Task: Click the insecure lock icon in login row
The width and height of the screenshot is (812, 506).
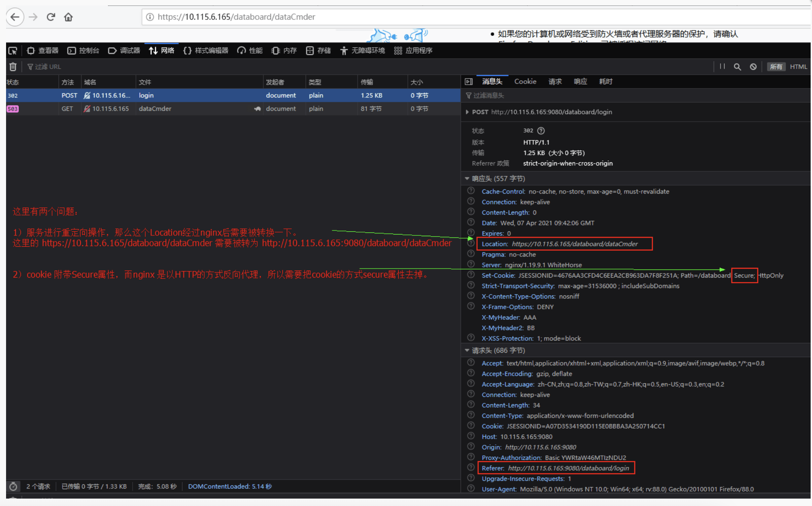Action: tap(87, 95)
